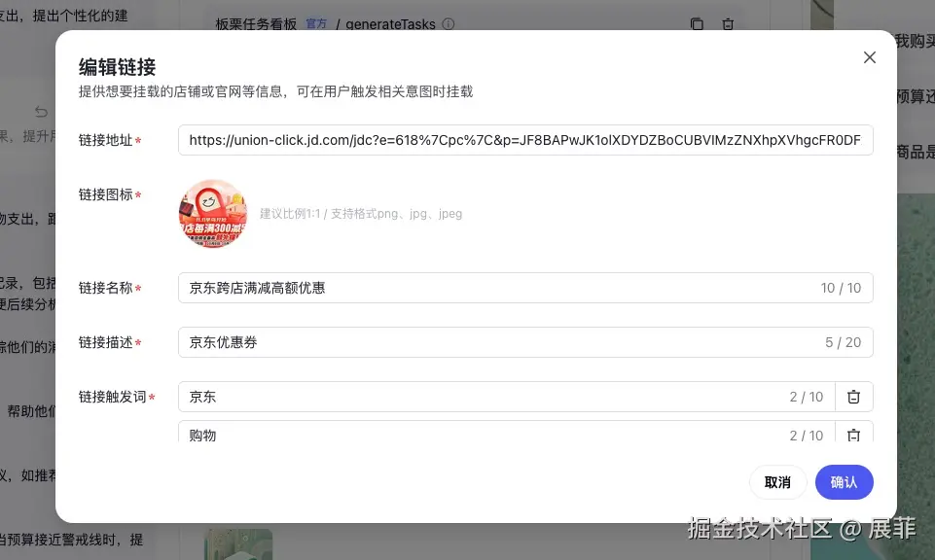935x560 pixels.
Task: Click the 官方 tag in background
Action: [316, 24]
